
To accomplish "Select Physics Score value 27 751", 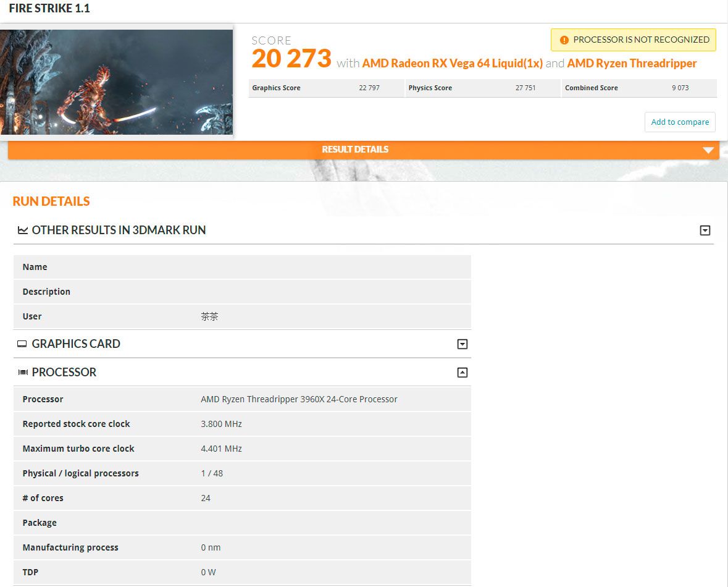I will pyautogui.click(x=525, y=88).
